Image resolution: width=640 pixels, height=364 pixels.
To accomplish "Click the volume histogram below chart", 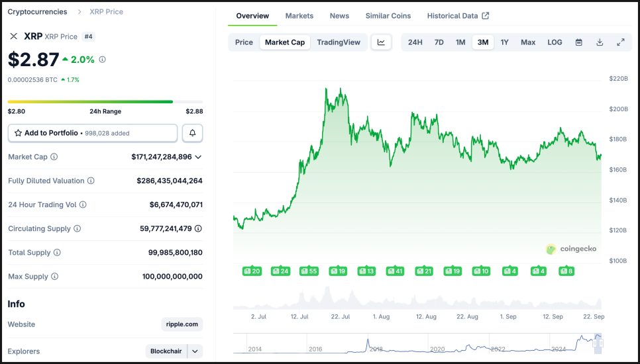I will [x=417, y=298].
